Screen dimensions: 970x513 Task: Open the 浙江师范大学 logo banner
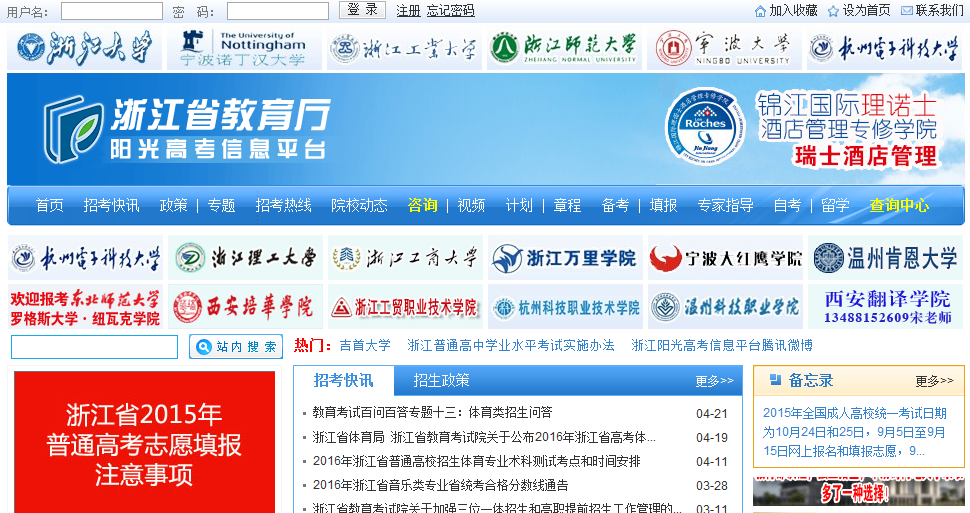[564, 48]
